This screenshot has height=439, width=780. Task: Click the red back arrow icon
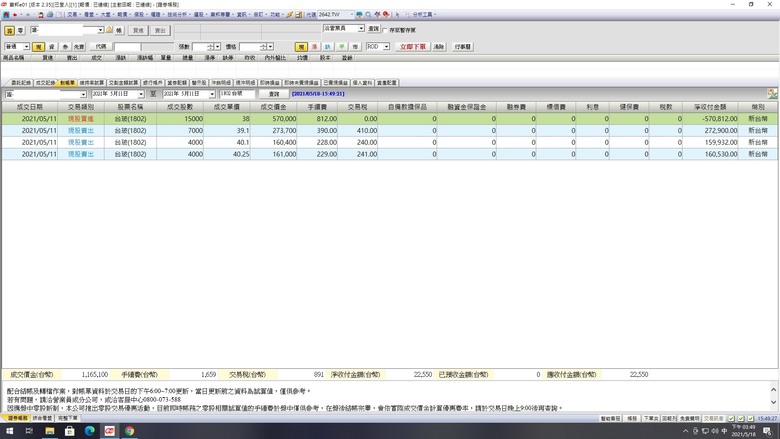[14, 15]
